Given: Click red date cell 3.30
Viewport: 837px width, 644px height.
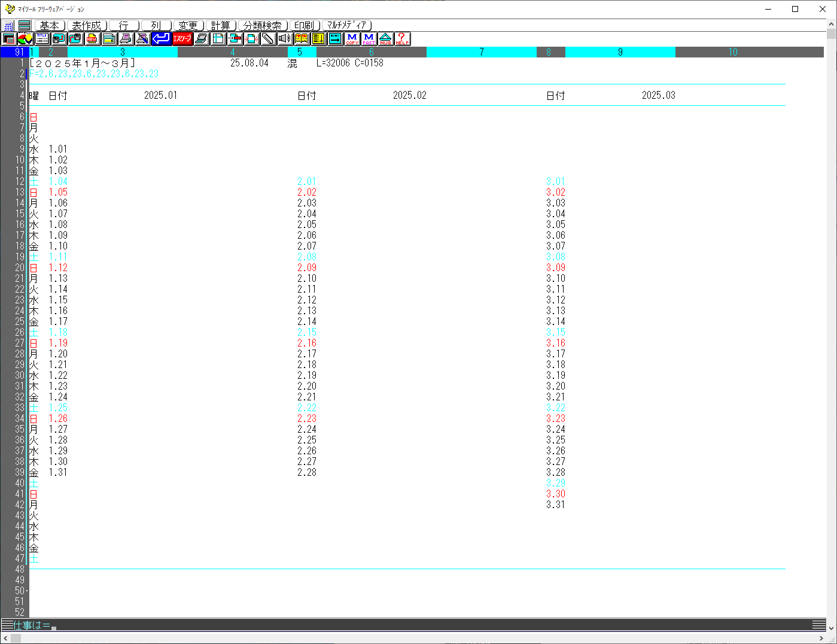Looking at the screenshot, I should tap(556, 494).
